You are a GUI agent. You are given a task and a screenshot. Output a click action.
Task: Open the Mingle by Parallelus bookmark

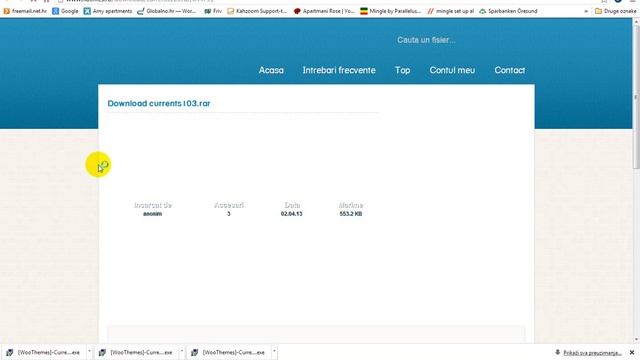point(391,11)
